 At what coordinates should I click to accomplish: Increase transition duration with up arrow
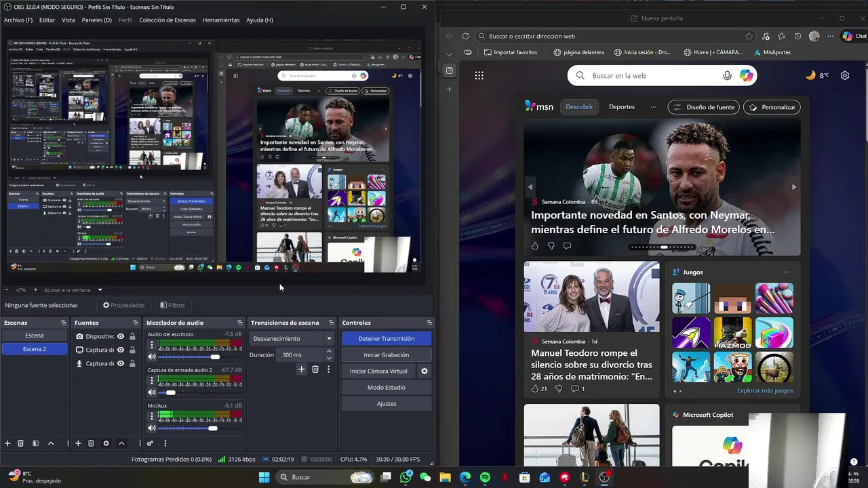tap(329, 352)
